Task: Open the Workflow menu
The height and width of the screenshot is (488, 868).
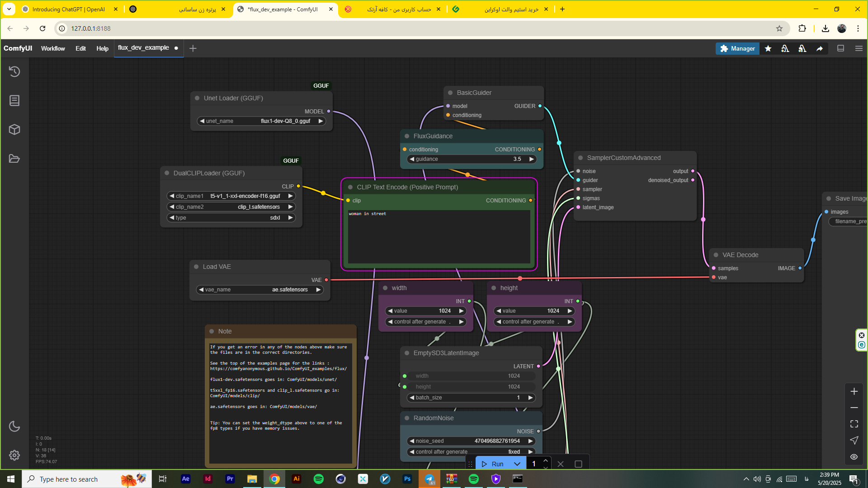Action: pos(53,48)
